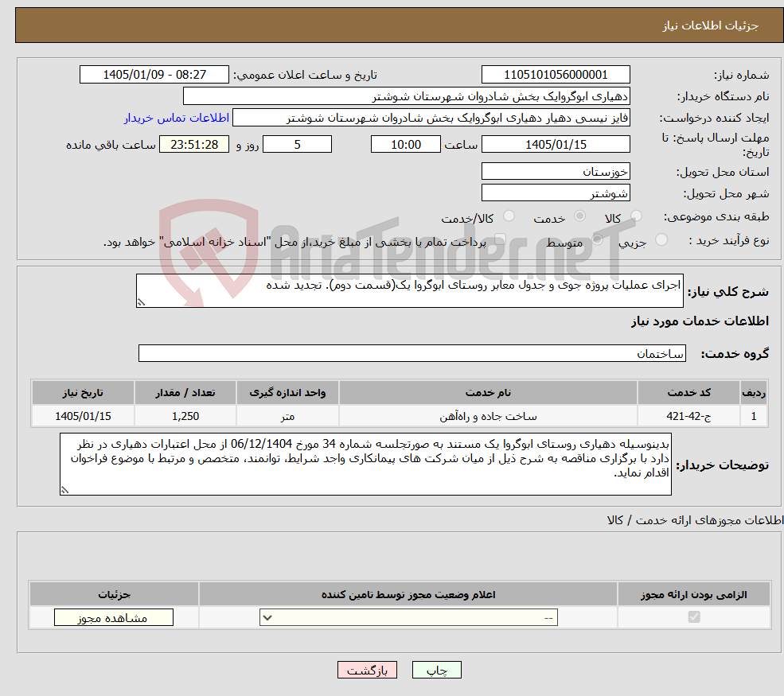The width and height of the screenshot is (784, 696).
Task: Select the متوسط purchase type radio
Action: pos(598,240)
